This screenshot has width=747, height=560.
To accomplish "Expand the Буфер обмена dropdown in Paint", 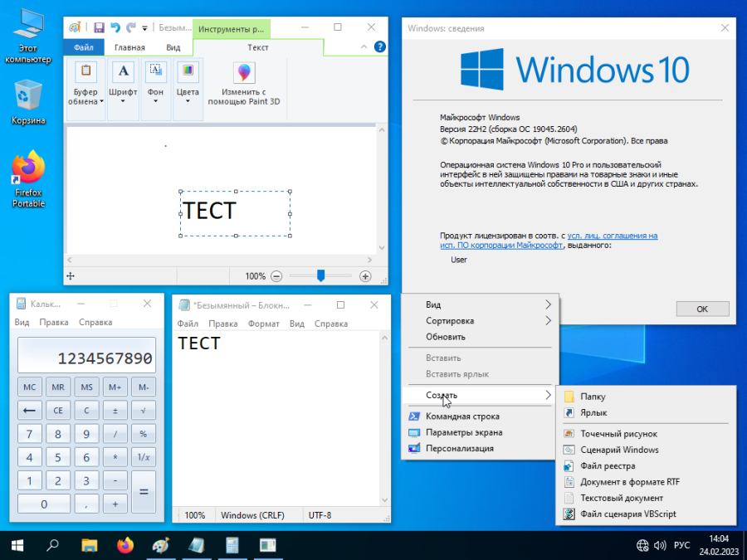I will [85, 89].
